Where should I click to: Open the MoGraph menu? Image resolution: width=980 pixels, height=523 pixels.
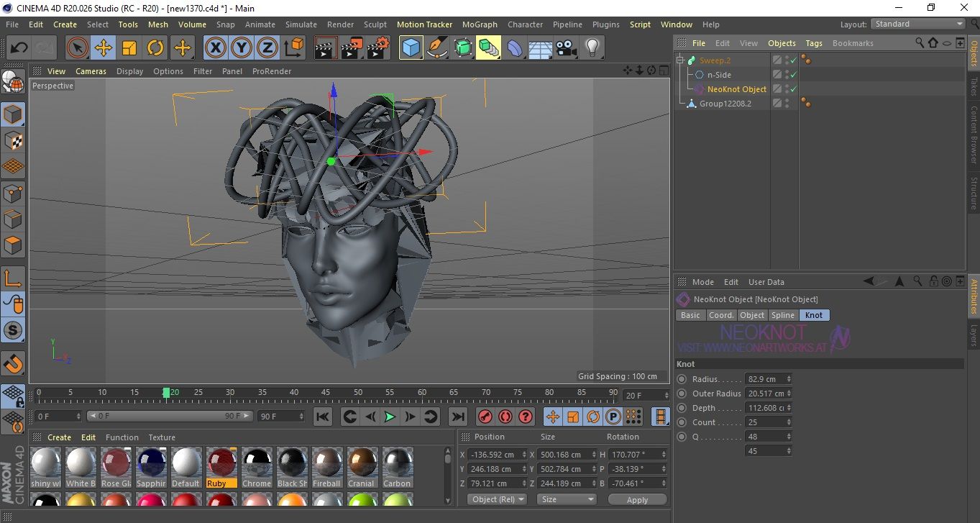pyautogui.click(x=480, y=24)
